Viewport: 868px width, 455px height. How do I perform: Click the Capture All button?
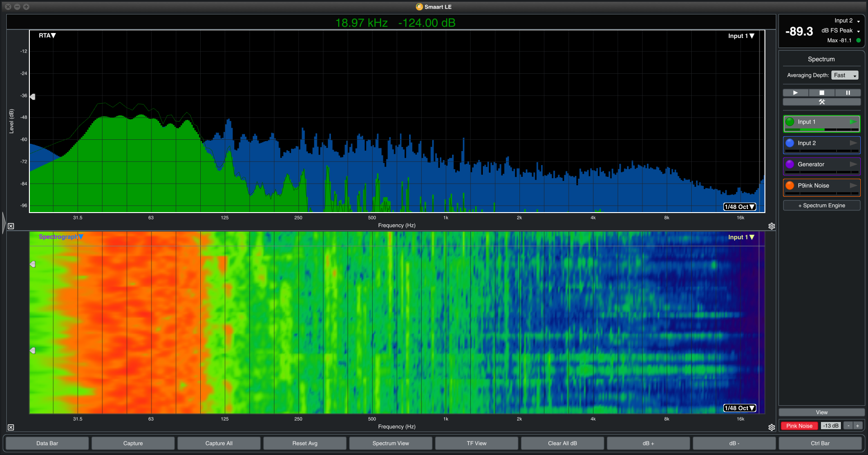[x=219, y=443]
